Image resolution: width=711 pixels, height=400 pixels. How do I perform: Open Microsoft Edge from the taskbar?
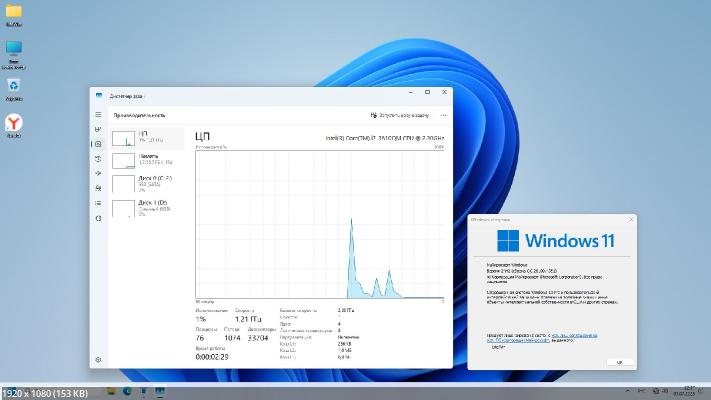(x=127, y=391)
